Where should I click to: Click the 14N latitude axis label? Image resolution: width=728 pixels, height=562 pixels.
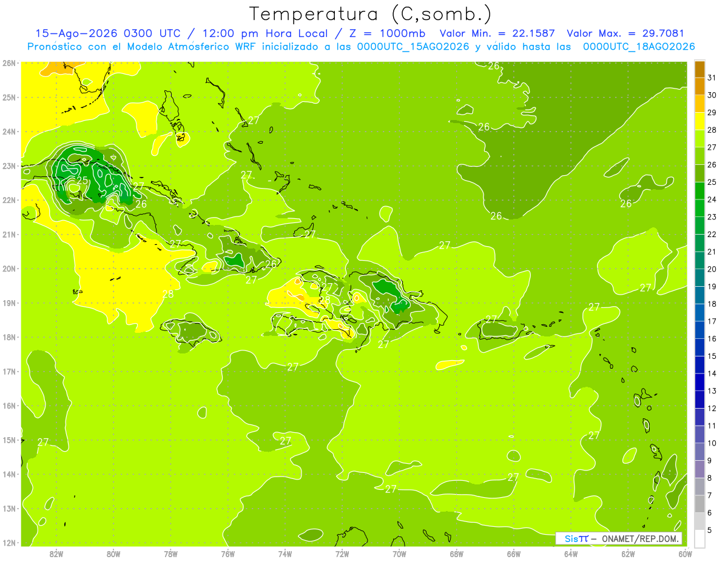[x=8, y=474]
